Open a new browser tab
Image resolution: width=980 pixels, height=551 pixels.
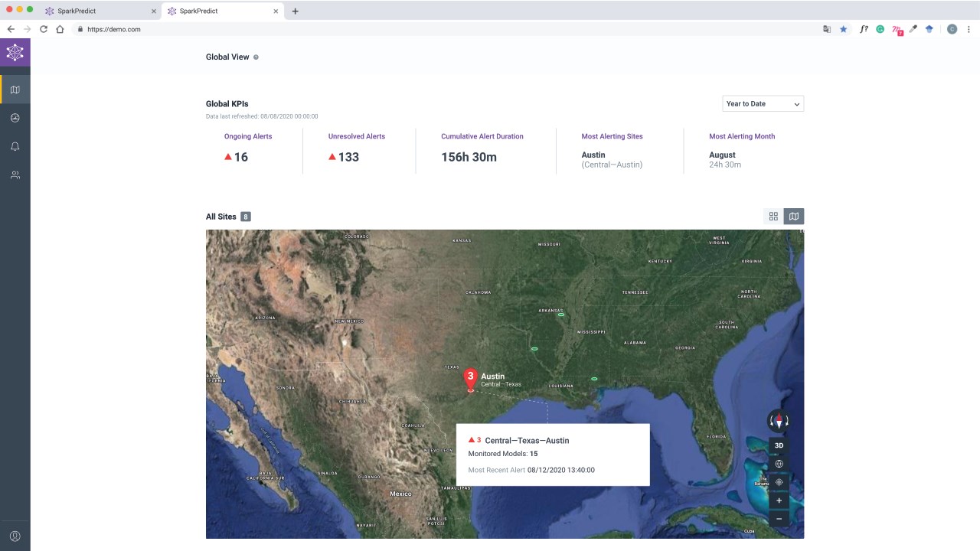(296, 11)
